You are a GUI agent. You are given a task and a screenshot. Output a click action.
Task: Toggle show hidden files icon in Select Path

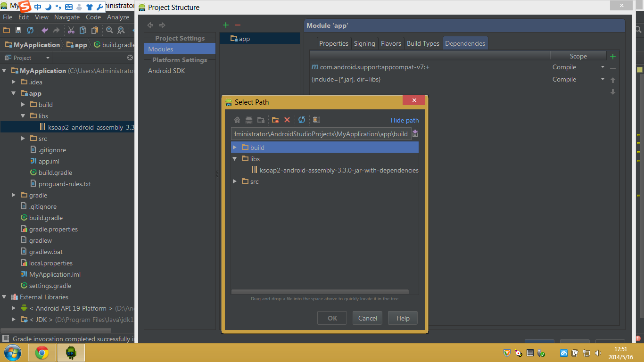(x=316, y=120)
